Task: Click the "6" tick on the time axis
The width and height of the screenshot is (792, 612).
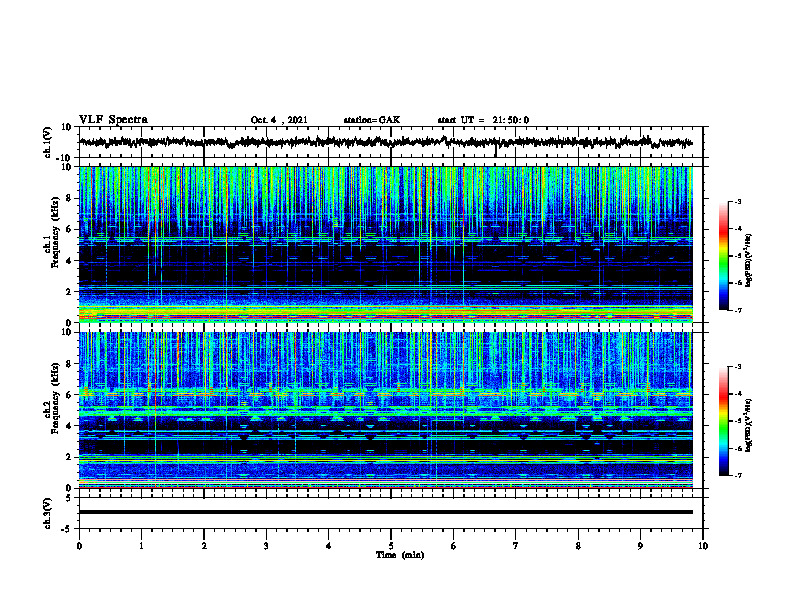Action: point(453,546)
